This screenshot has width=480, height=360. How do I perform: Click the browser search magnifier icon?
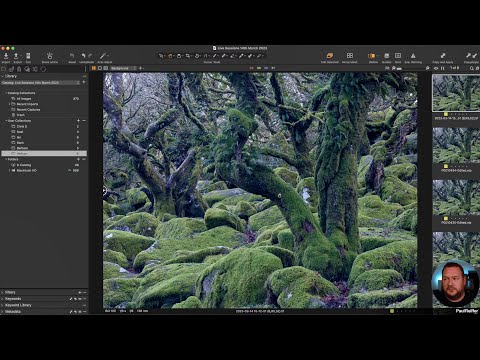472,68
